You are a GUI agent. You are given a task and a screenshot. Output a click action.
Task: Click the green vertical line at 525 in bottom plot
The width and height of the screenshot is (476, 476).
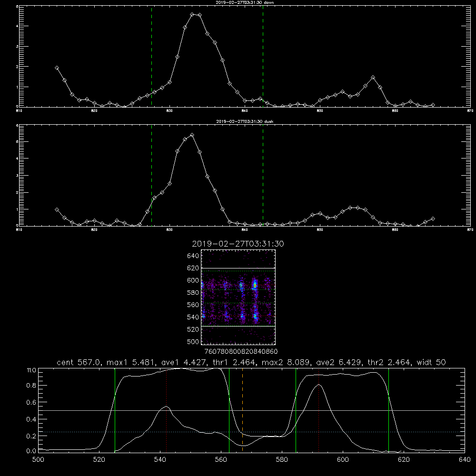pos(115,410)
